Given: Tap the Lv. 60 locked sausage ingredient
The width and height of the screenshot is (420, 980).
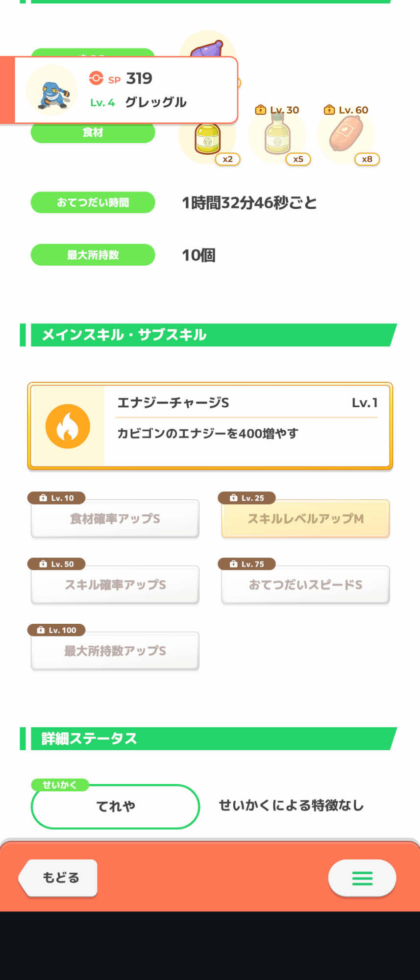Looking at the screenshot, I should [346, 135].
